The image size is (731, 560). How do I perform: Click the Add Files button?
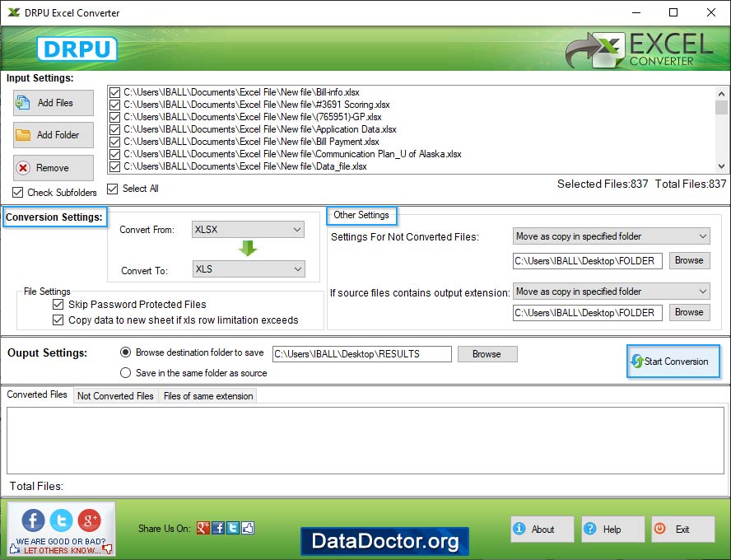point(54,103)
